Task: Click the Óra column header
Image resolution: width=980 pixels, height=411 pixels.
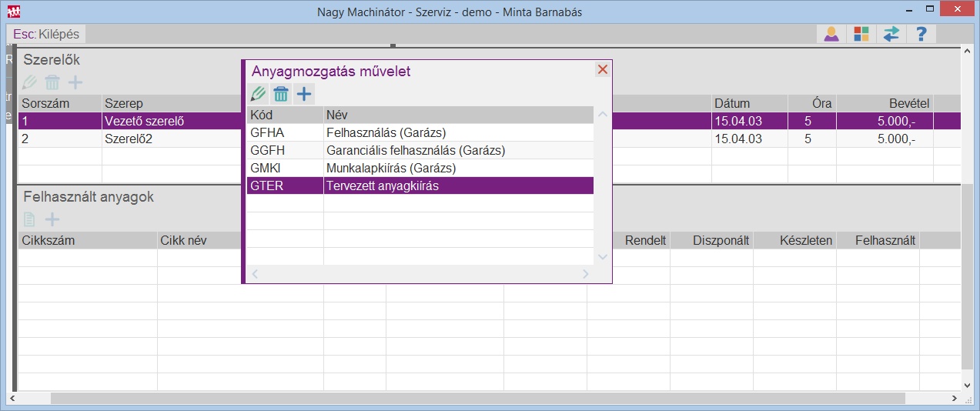Action: pyautogui.click(x=811, y=103)
